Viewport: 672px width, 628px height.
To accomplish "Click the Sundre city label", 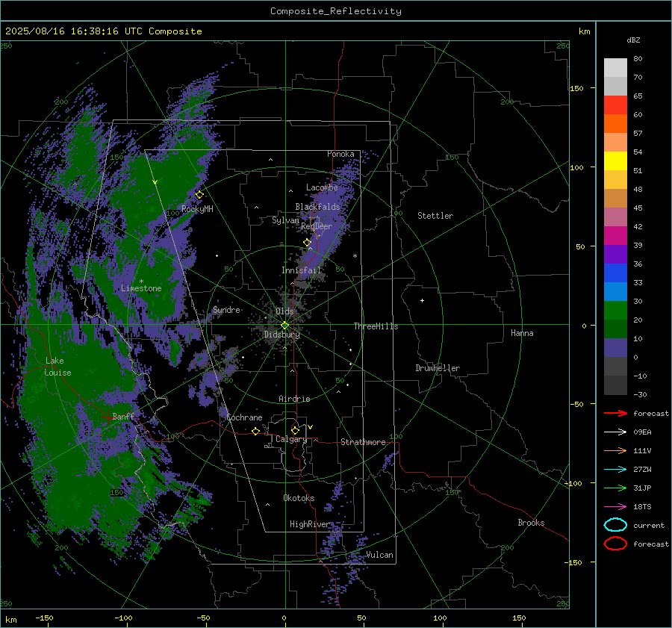I will click(x=226, y=309).
